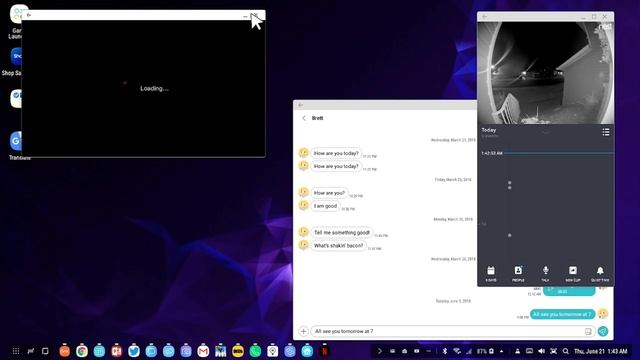This screenshot has height=360, width=640.
Task: Open the teal calendar app in taskbar
Action: pos(99,351)
